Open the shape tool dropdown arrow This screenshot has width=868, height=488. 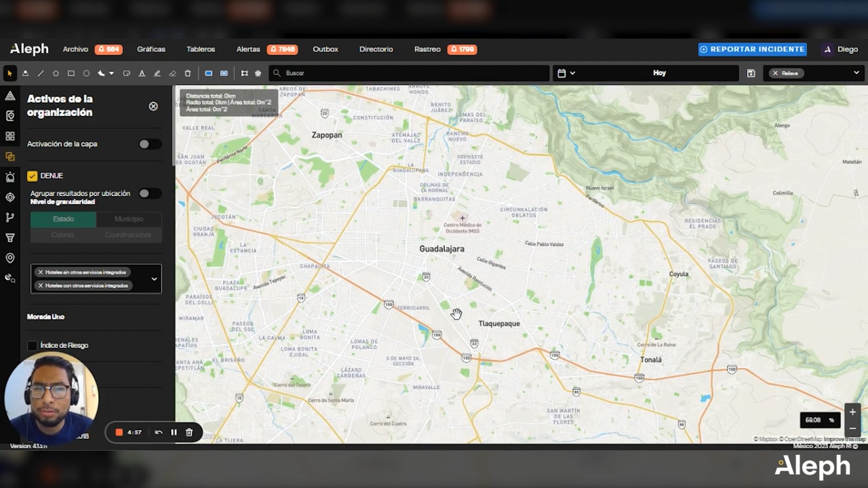[x=112, y=73]
